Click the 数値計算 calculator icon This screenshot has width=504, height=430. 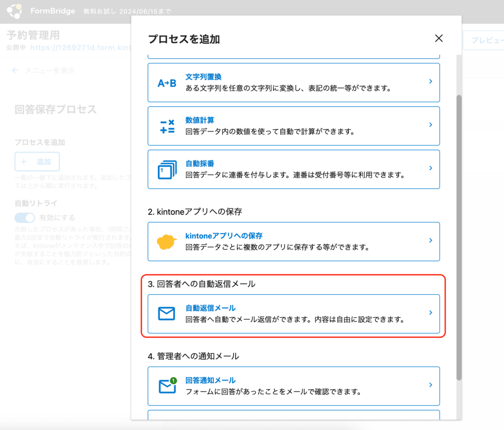click(x=168, y=125)
